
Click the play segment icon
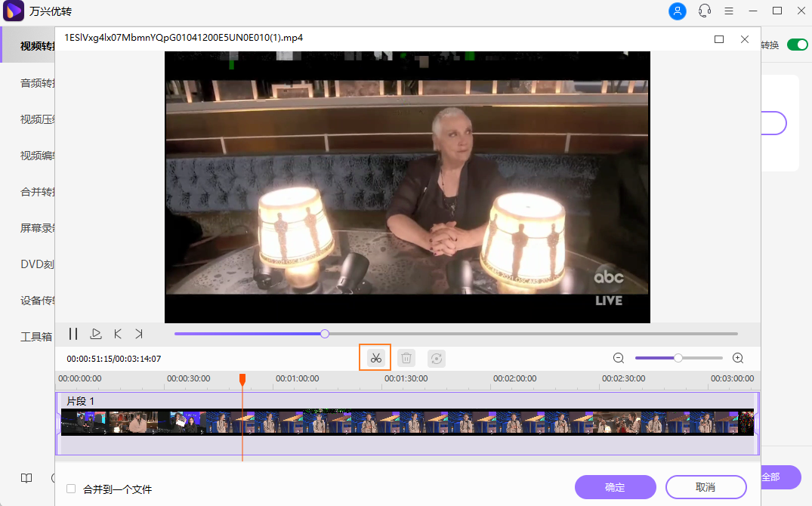coord(96,334)
